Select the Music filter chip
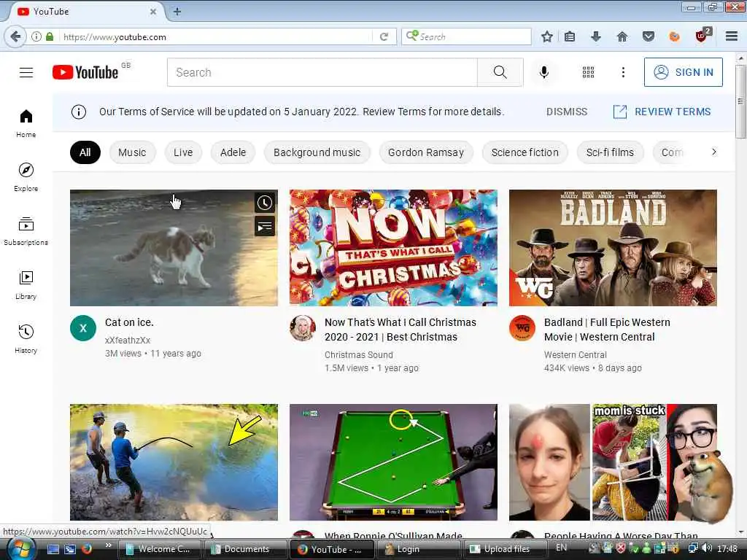 coord(133,152)
